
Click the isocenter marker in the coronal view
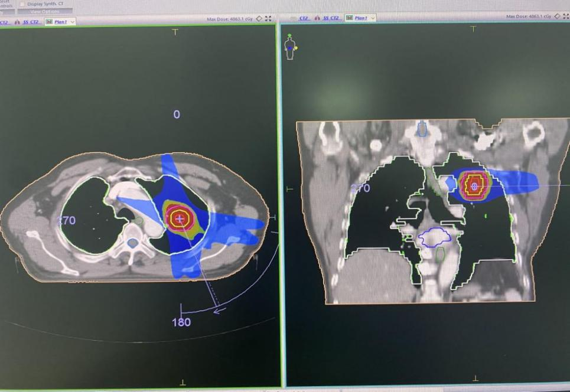coord(474,186)
